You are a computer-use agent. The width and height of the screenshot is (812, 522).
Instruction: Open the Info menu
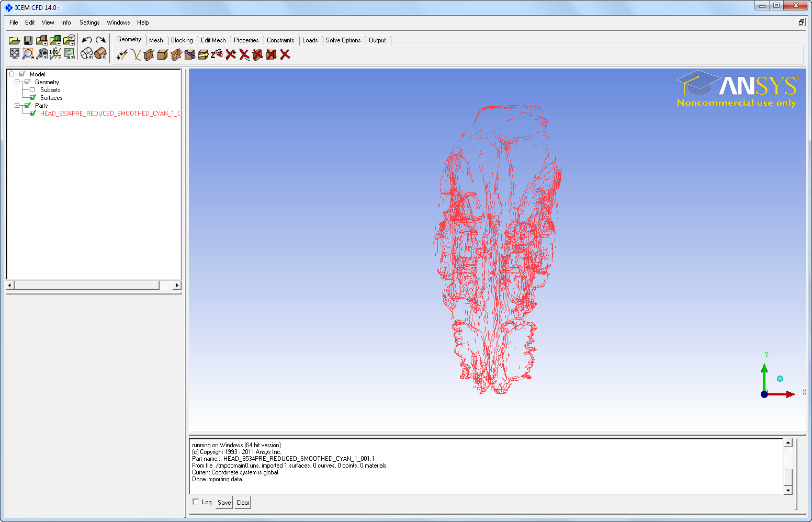(x=66, y=22)
